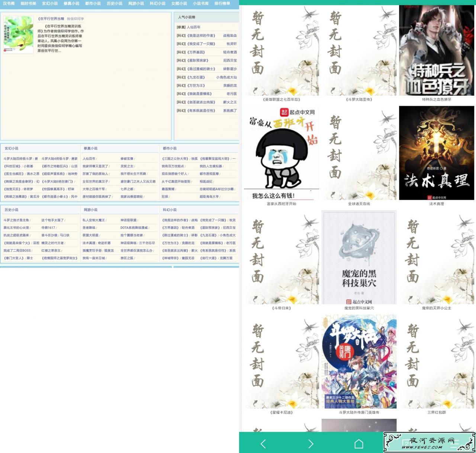Choose 网游小说 in the top navigation bar
The height and width of the screenshot is (453, 476).
coord(136,3)
